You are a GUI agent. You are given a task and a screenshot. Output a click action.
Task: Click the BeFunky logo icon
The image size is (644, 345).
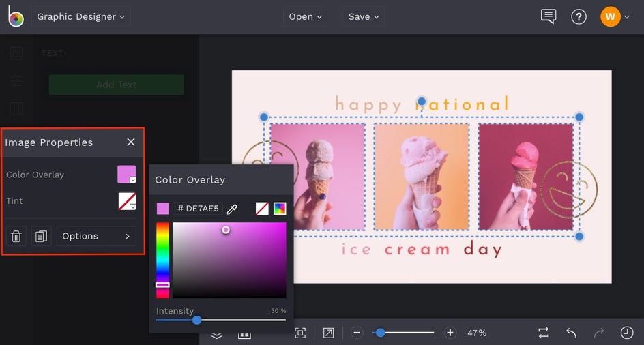[16, 16]
